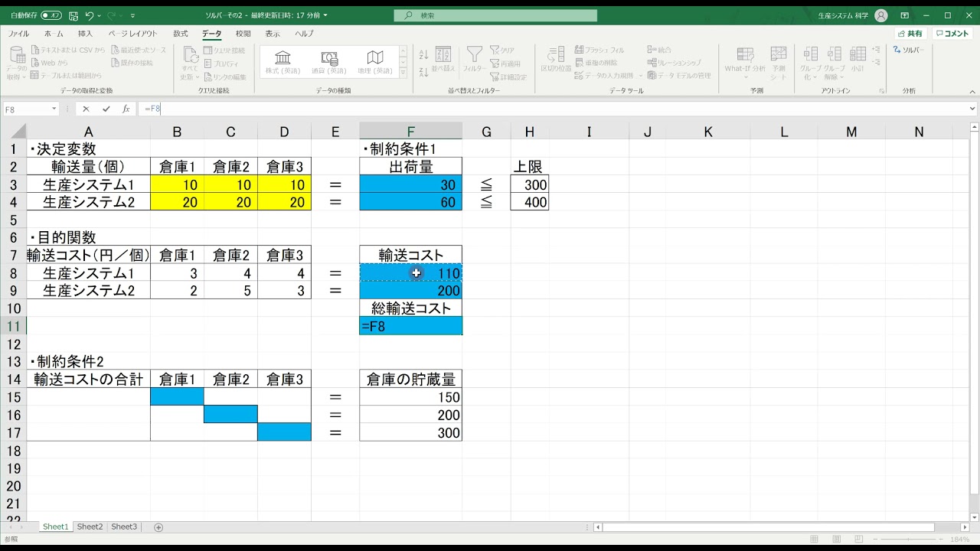Click テキストまたは CSV から
Screen dimensions: 980x551
pyautogui.click(x=67, y=50)
